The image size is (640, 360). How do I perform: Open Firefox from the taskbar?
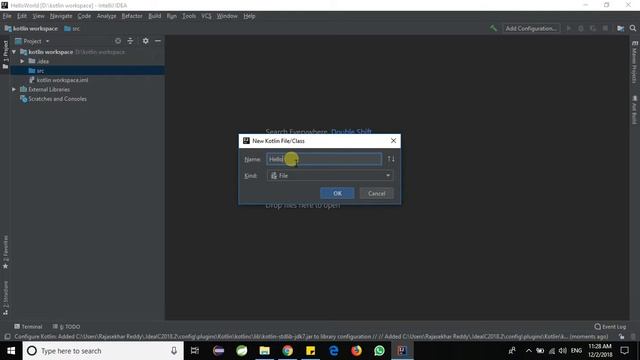356,351
